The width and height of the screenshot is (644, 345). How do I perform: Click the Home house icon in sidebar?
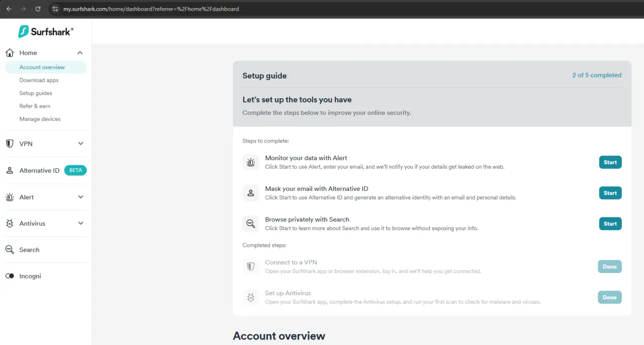click(x=10, y=53)
